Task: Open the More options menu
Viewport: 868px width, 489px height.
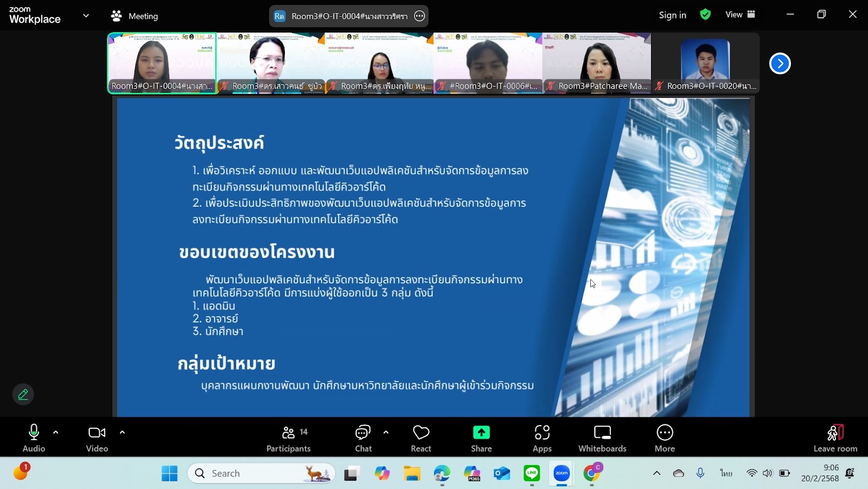Action: [665, 438]
